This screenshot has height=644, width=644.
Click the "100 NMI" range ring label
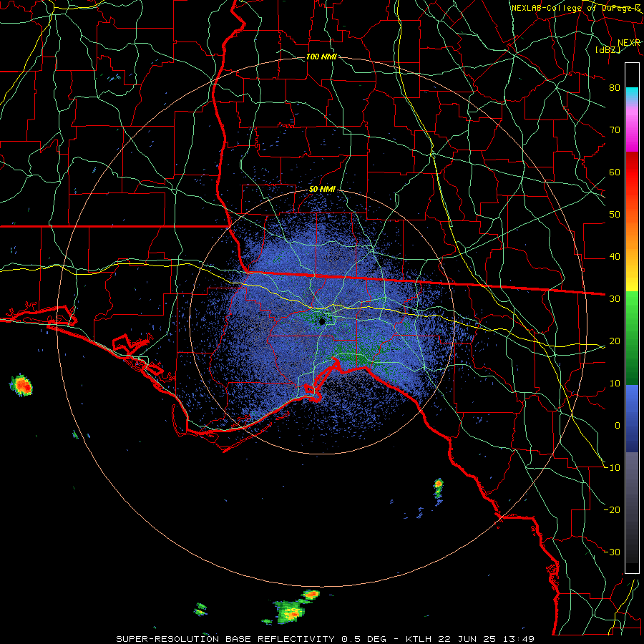(321, 57)
